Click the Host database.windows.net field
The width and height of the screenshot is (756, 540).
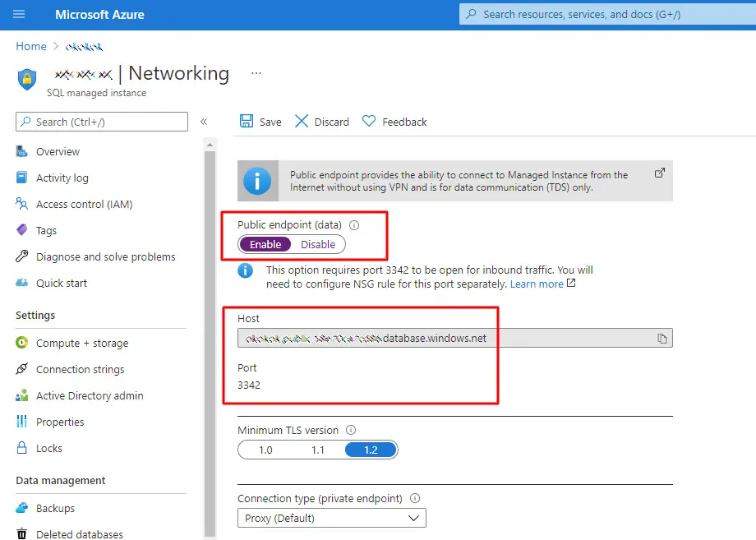[x=455, y=338]
